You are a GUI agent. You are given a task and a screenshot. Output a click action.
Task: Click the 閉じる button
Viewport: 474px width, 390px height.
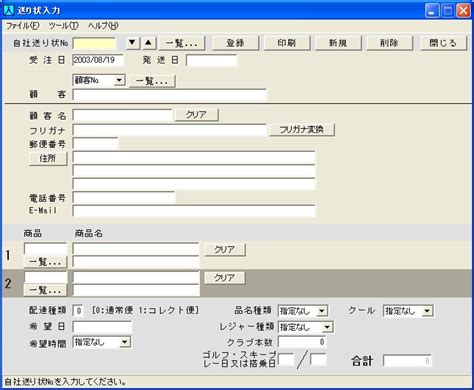[443, 43]
